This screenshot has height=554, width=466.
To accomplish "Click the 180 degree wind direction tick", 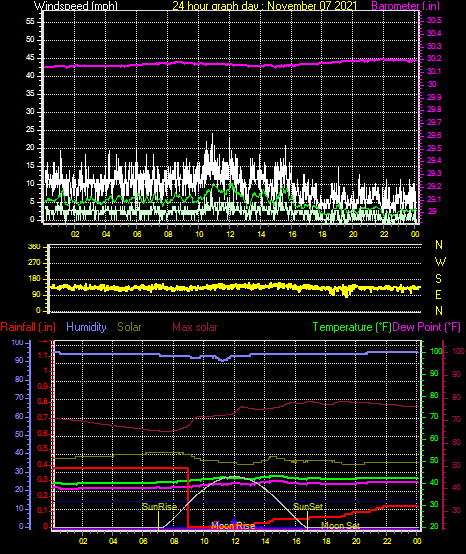I will (36, 279).
